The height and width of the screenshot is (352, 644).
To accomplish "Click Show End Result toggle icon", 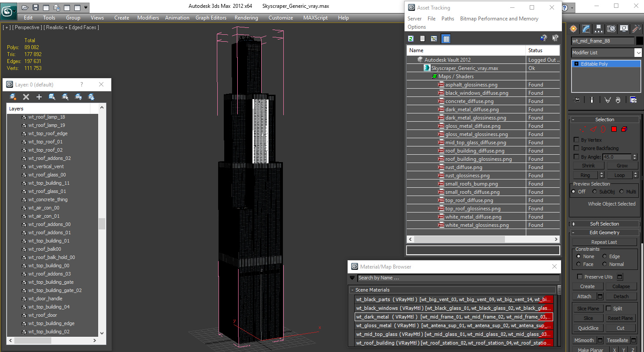I will point(591,100).
